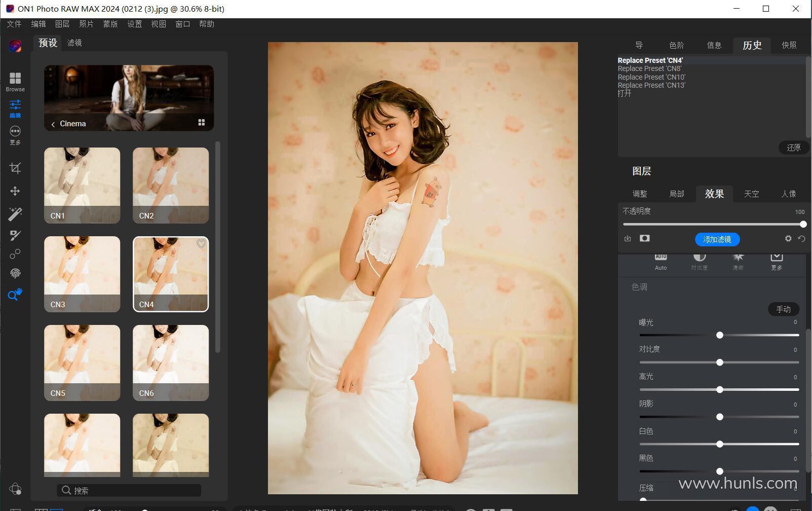Viewport: 812px width, 511px height.
Task: Adjust the 曝光 exposure slider
Action: [x=719, y=335]
